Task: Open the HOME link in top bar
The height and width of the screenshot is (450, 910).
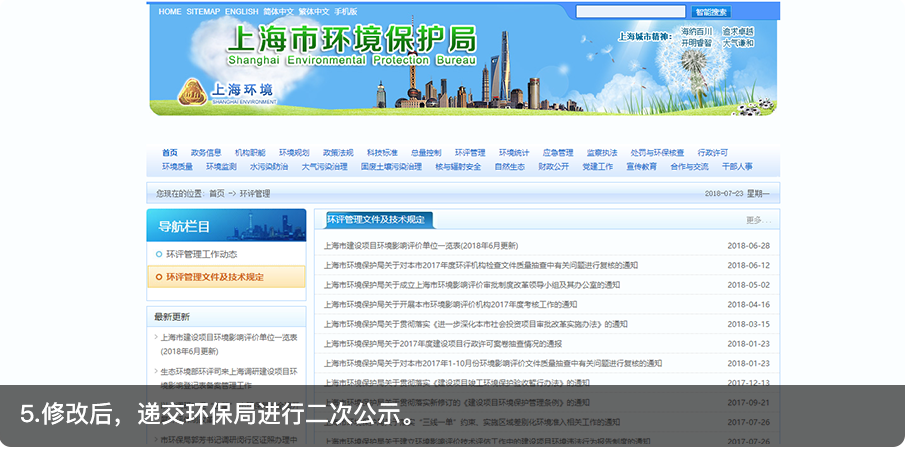Action: click(x=169, y=12)
